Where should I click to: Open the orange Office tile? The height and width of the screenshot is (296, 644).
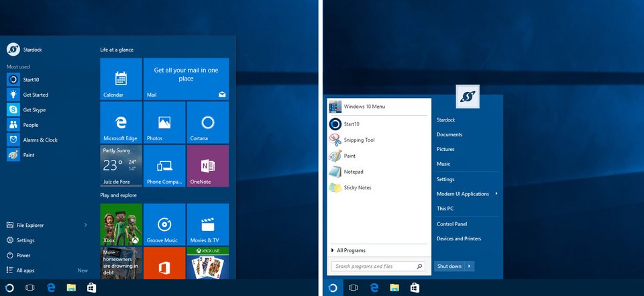(164, 263)
